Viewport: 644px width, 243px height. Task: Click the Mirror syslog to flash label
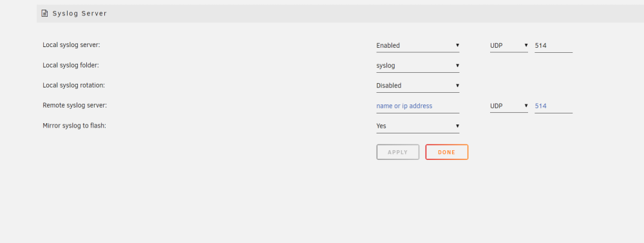(74, 126)
